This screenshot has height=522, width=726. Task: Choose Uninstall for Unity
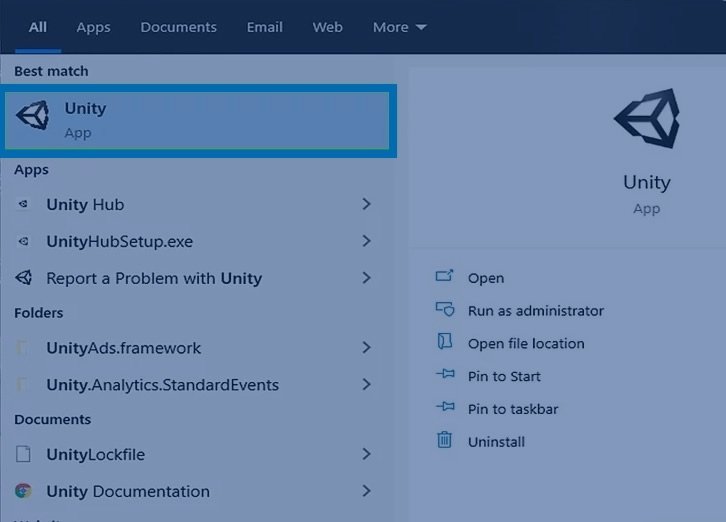click(x=496, y=442)
